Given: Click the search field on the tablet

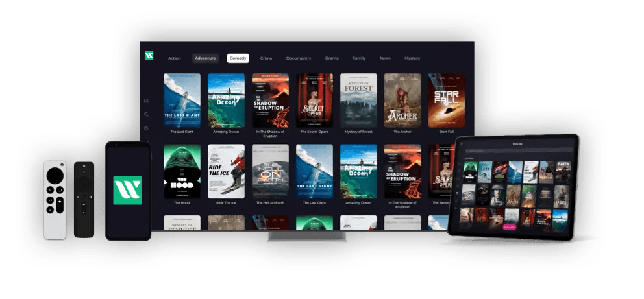Looking at the screenshot, I should click(519, 150).
